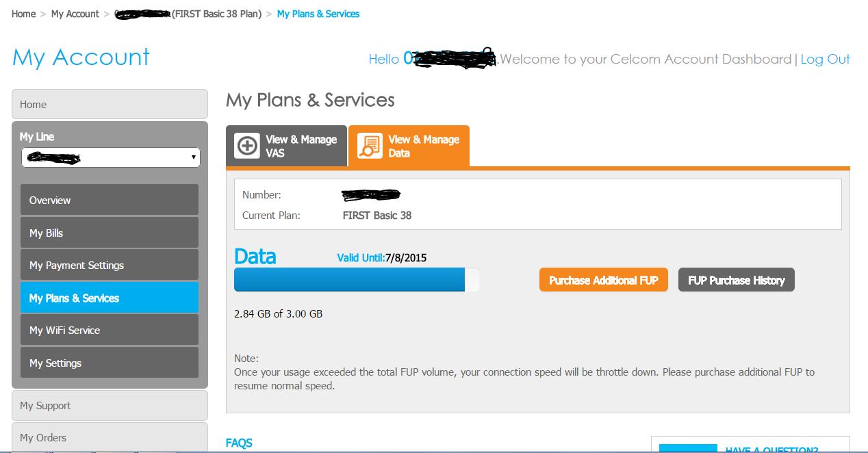Click the magnifier document icon on Data tab

(x=370, y=146)
